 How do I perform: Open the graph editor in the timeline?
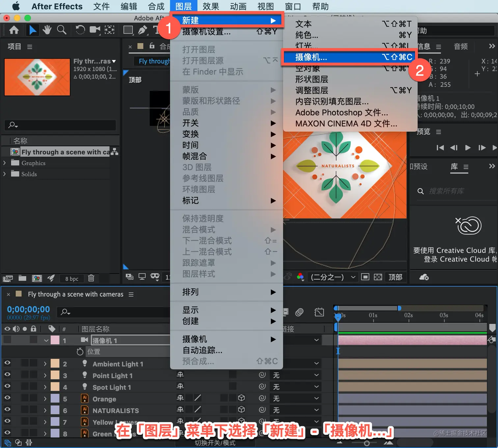point(319,312)
